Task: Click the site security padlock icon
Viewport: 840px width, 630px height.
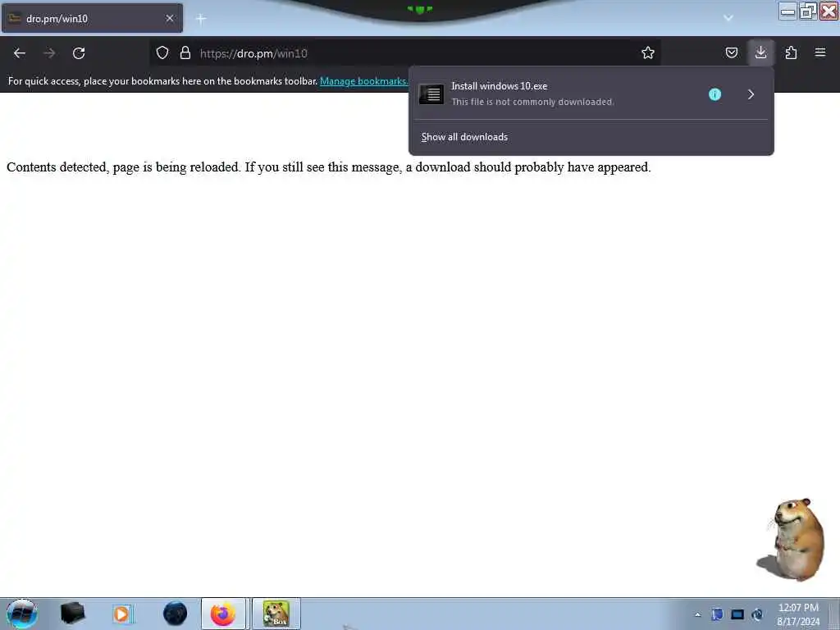Action: (185, 52)
